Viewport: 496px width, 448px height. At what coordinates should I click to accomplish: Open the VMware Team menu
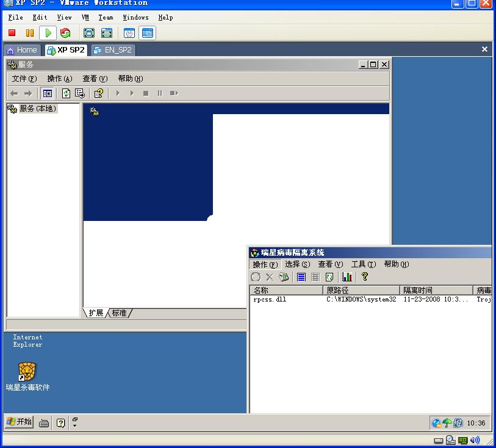coord(106,18)
